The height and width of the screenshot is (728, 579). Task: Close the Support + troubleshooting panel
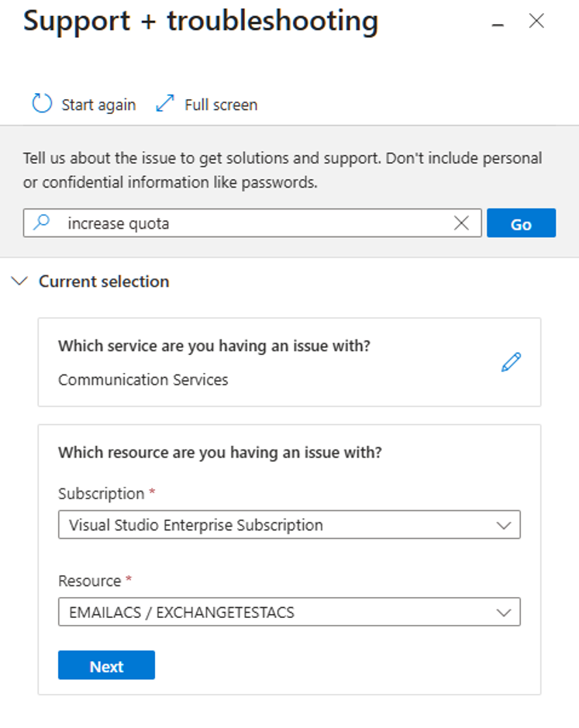(x=536, y=21)
